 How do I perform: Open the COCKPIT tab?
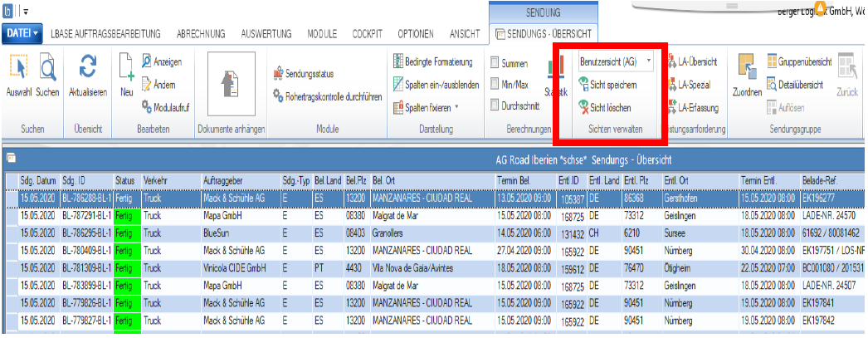click(x=367, y=34)
